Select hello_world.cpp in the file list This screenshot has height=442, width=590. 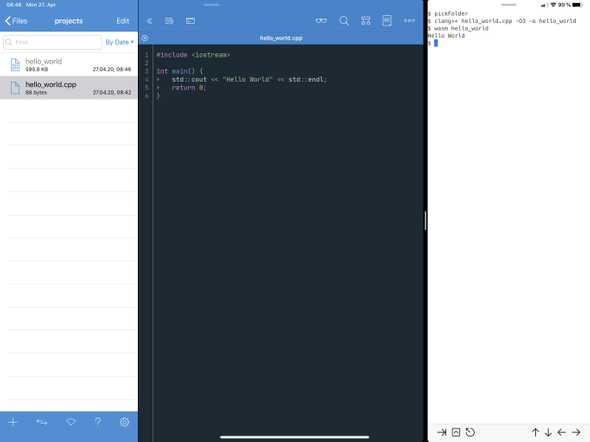[x=69, y=88]
